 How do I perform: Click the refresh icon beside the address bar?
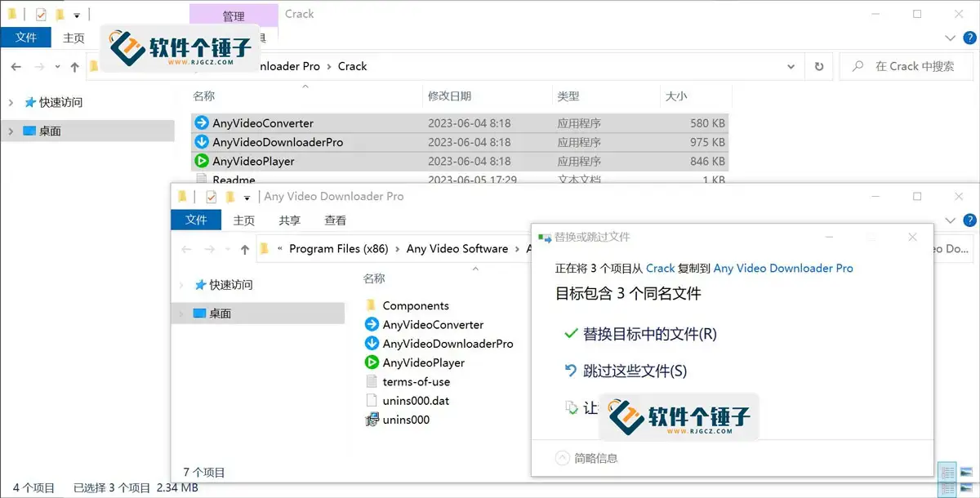point(818,66)
